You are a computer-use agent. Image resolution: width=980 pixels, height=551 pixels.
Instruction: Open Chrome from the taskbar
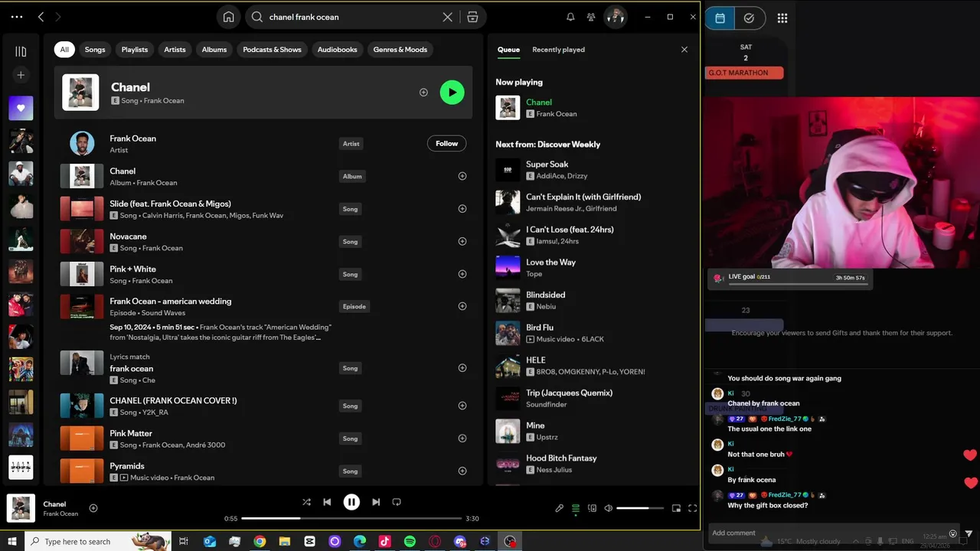pos(260,541)
